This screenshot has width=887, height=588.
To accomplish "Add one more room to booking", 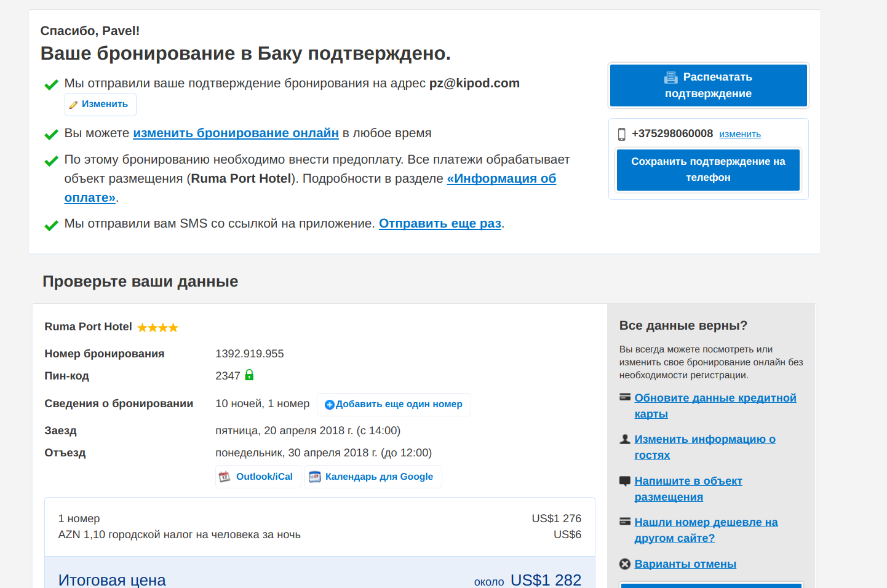I will pos(394,405).
